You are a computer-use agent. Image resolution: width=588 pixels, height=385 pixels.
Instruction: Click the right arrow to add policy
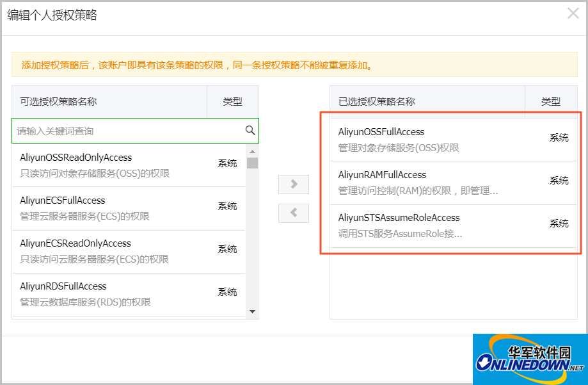(294, 184)
